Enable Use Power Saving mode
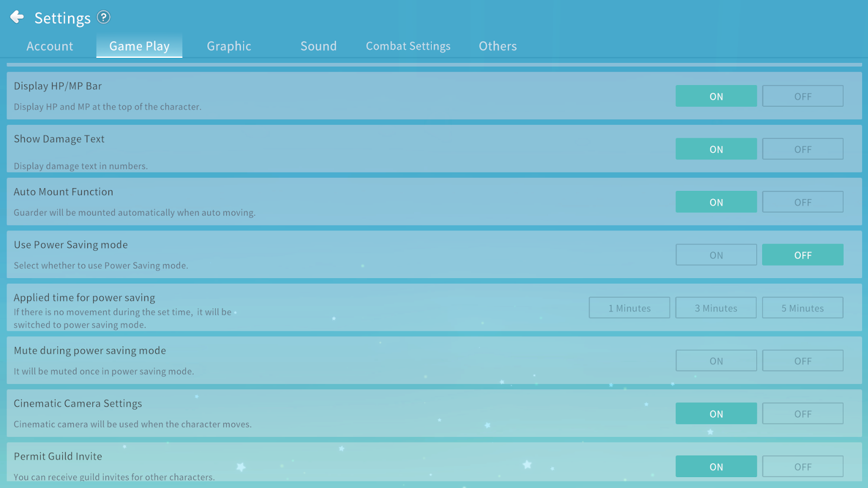Image resolution: width=868 pixels, height=488 pixels. point(716,255)
